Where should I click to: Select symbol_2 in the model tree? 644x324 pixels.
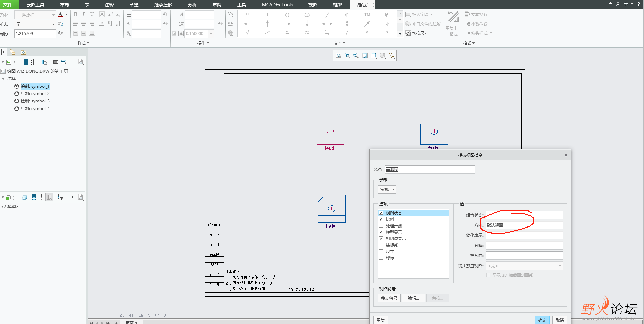(x=35, y=94)
